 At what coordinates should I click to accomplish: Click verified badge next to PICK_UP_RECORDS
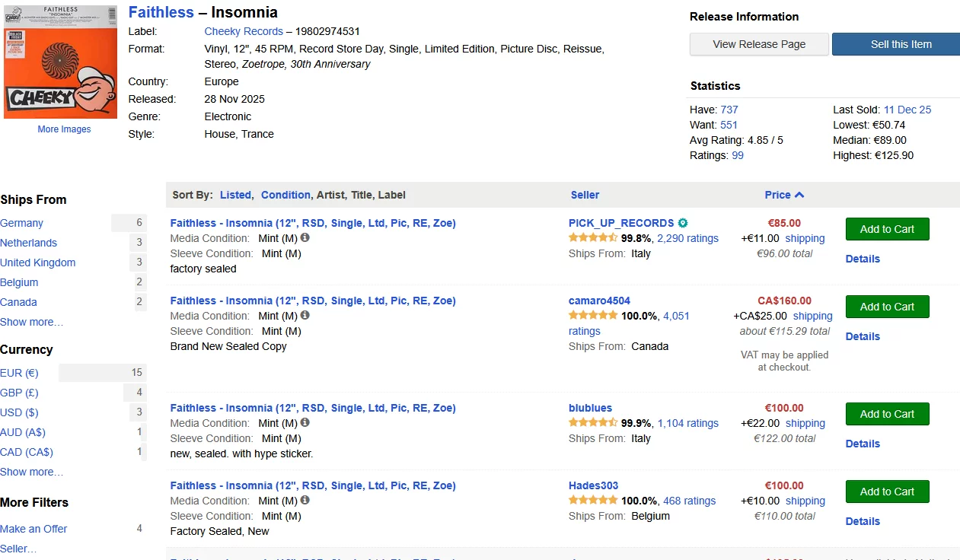pos(683,223)
